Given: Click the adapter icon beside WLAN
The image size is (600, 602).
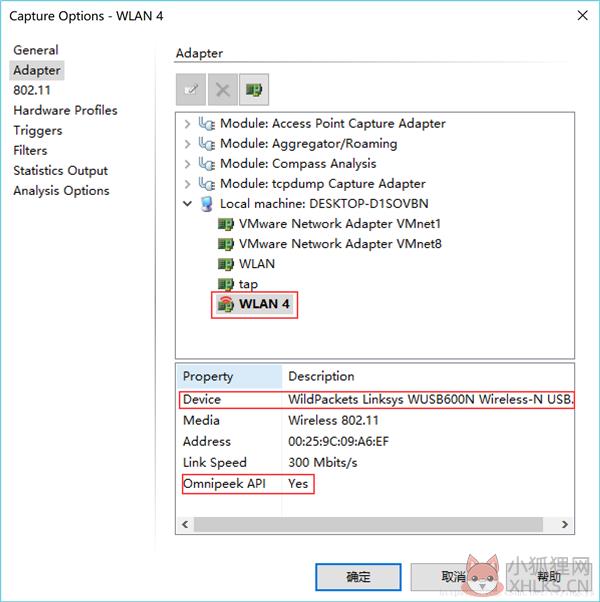Looking at the screenshot, I should click(x=226, y=264).
